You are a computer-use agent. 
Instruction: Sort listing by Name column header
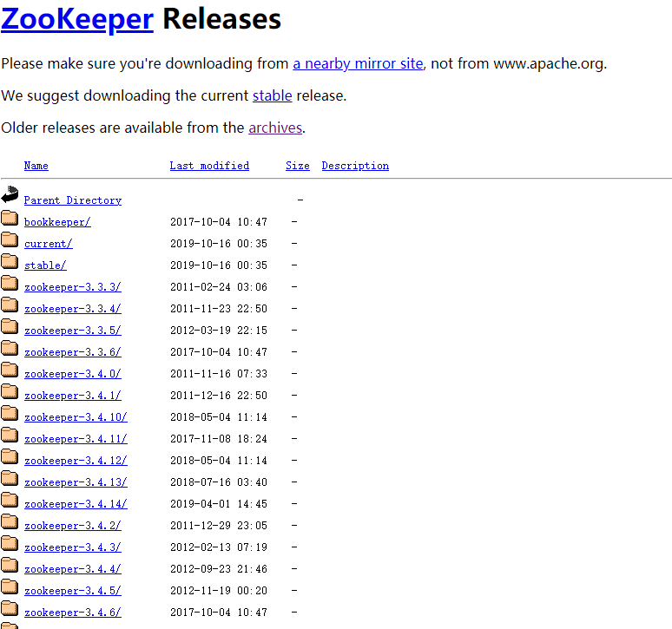click(36, 166)
